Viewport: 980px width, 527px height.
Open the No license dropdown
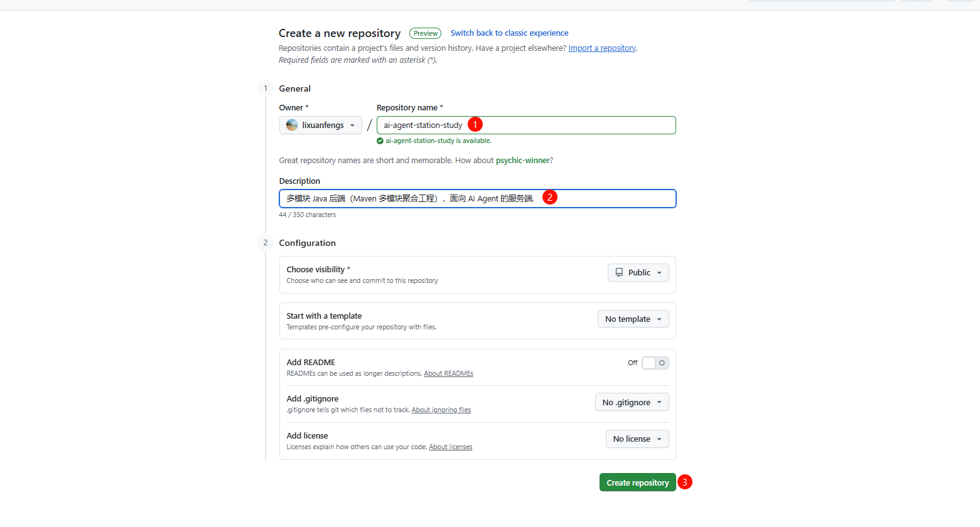pyautogui.click(x=637, y=439)
